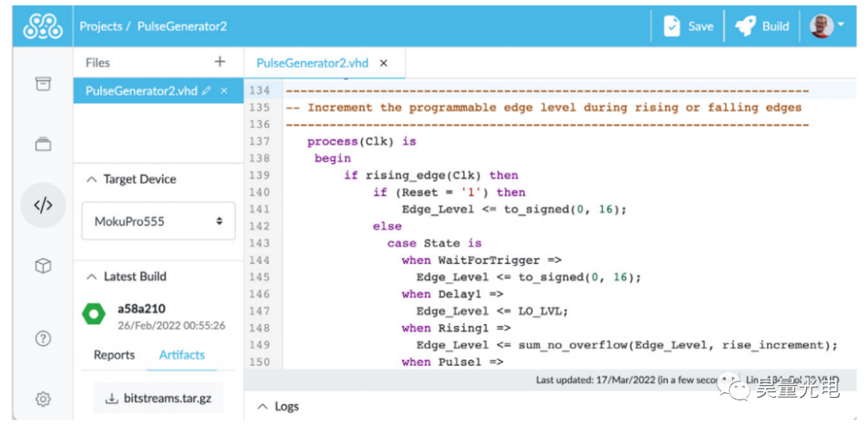
Task: Open the settings gear sidebar icon
Action: [x=43, y=399]
